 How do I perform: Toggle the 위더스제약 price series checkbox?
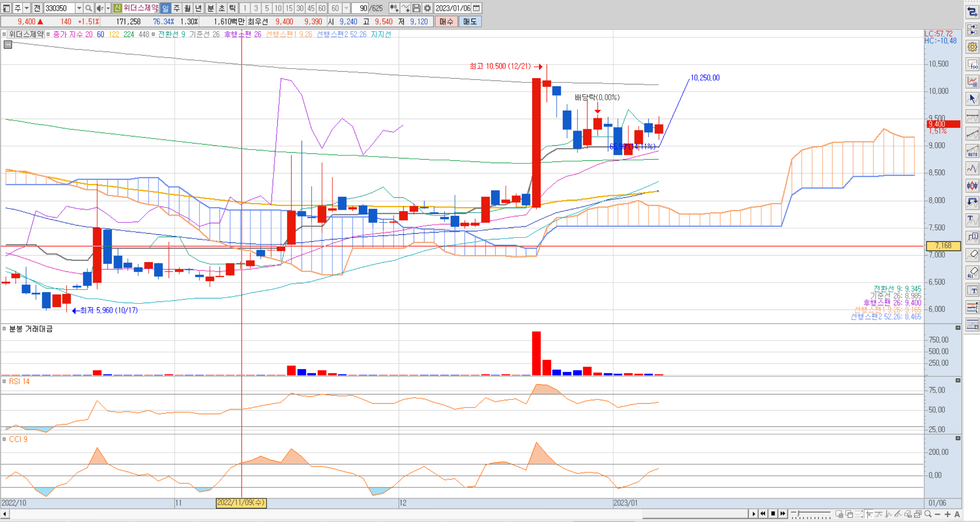coord(4,34)
